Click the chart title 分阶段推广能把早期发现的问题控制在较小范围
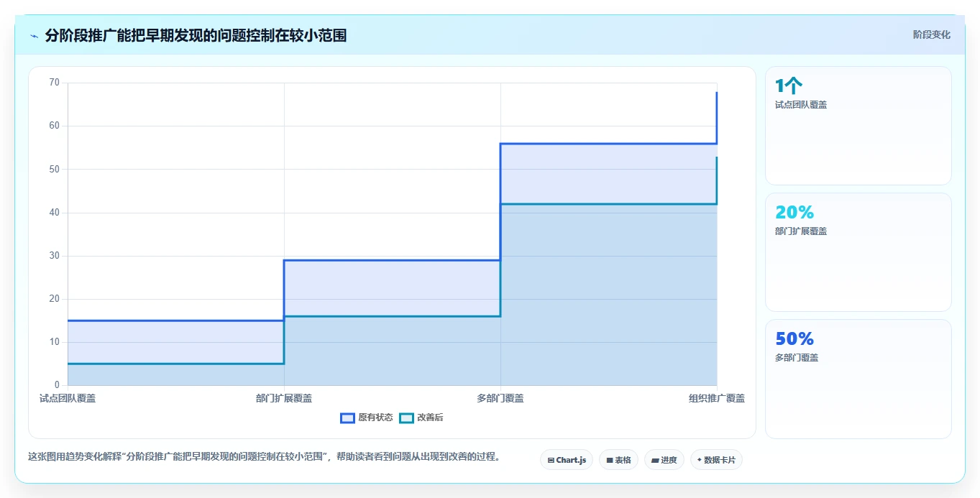Image resolution: width=980 pixels, height=498 pixels. 196,35
